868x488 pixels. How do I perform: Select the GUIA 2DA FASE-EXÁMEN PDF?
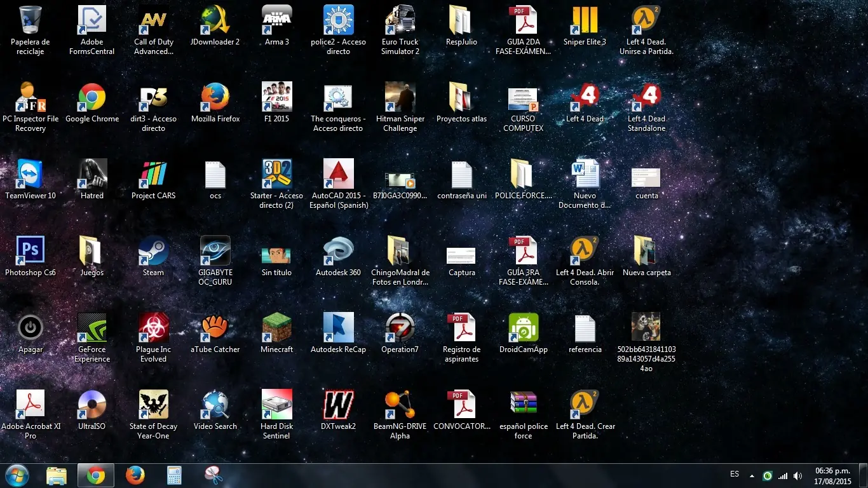524,20
